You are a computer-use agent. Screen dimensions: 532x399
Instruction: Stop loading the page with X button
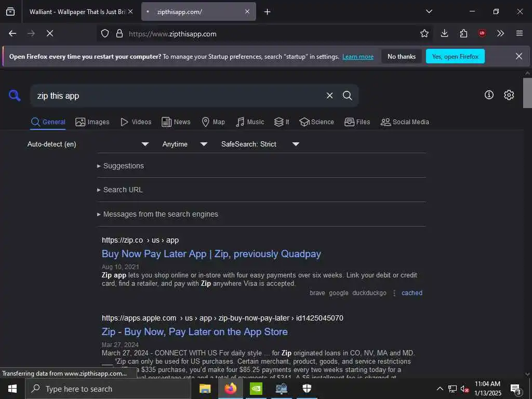tap(50, 33)
